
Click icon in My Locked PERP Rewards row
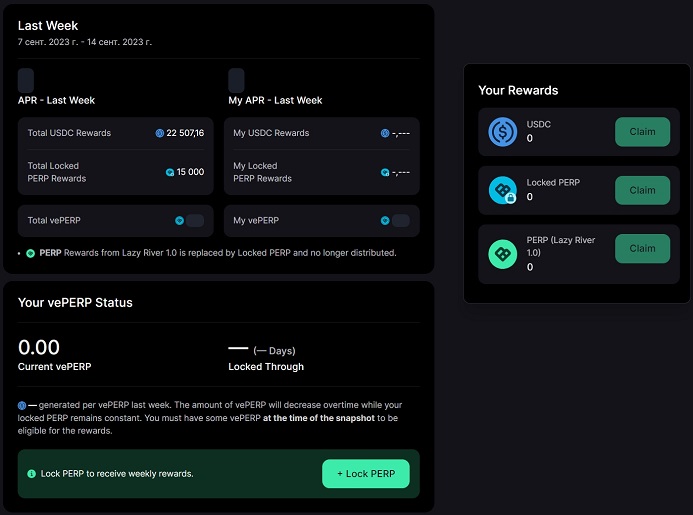(385, 172)
